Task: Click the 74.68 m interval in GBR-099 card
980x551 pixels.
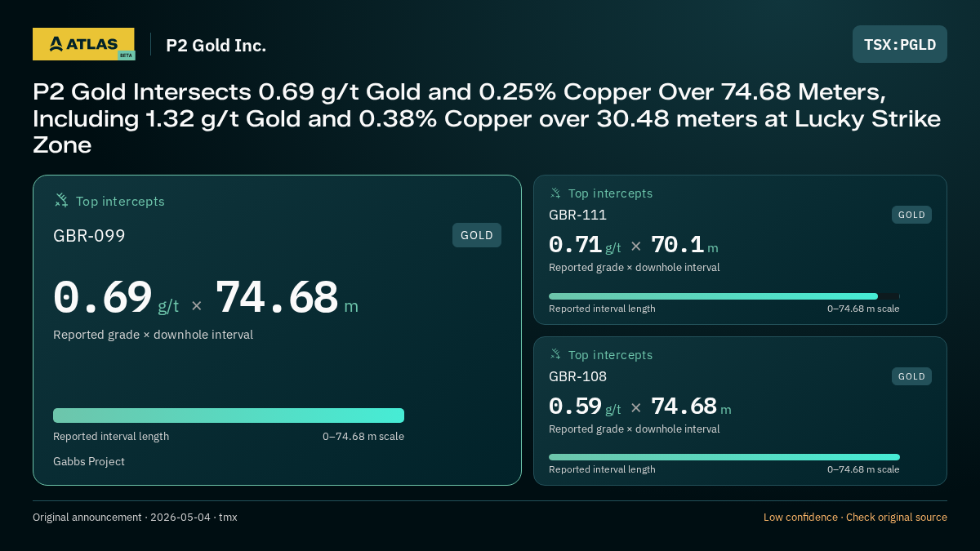Action: (x=287, y=298)
